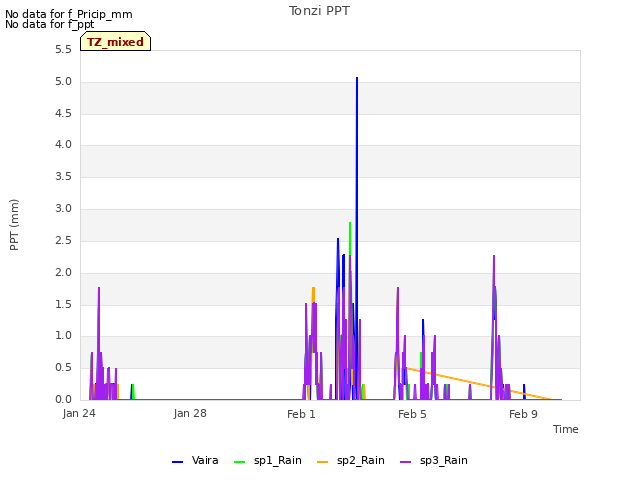Click the 2.5 y-axis tick label
The height and width of the screenshot is (480, 640).
(64, 241)
